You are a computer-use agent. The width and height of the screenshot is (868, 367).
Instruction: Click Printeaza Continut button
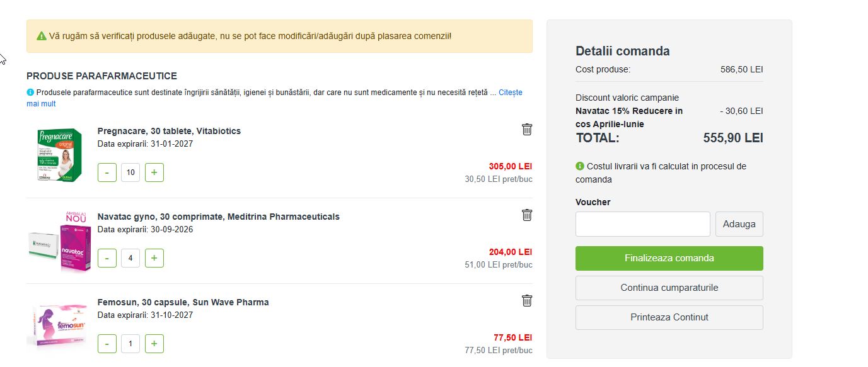669,317
